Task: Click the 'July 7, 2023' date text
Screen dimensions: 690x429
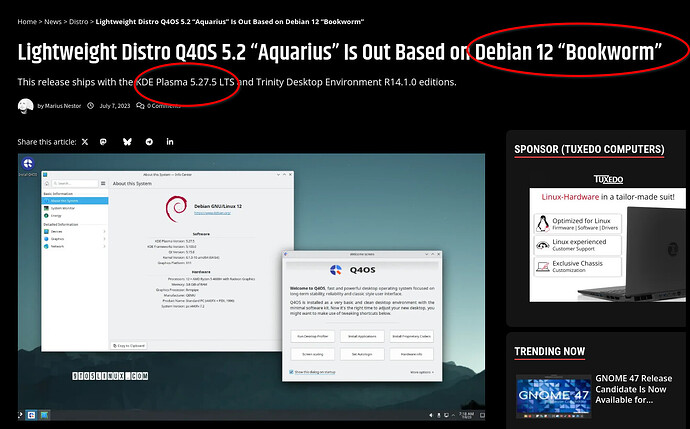Action: pos(115,106)
